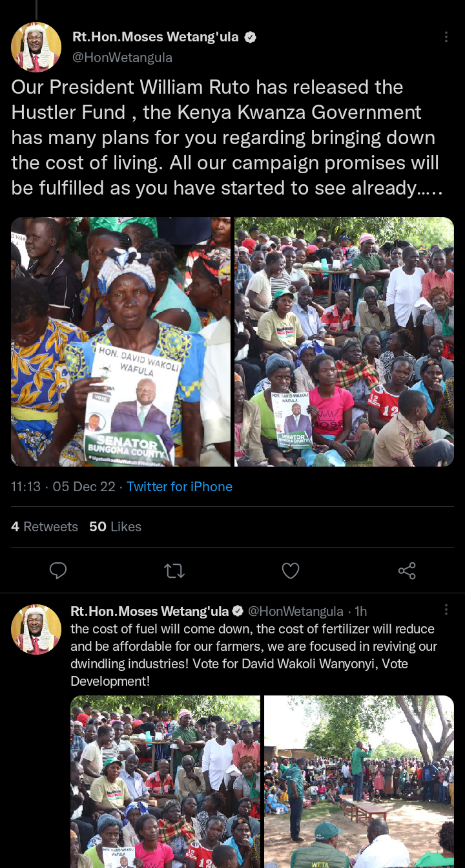This screenshot has width=465, height=868.
Task: View the 50 Likes list
Action: tap(115, 527)
